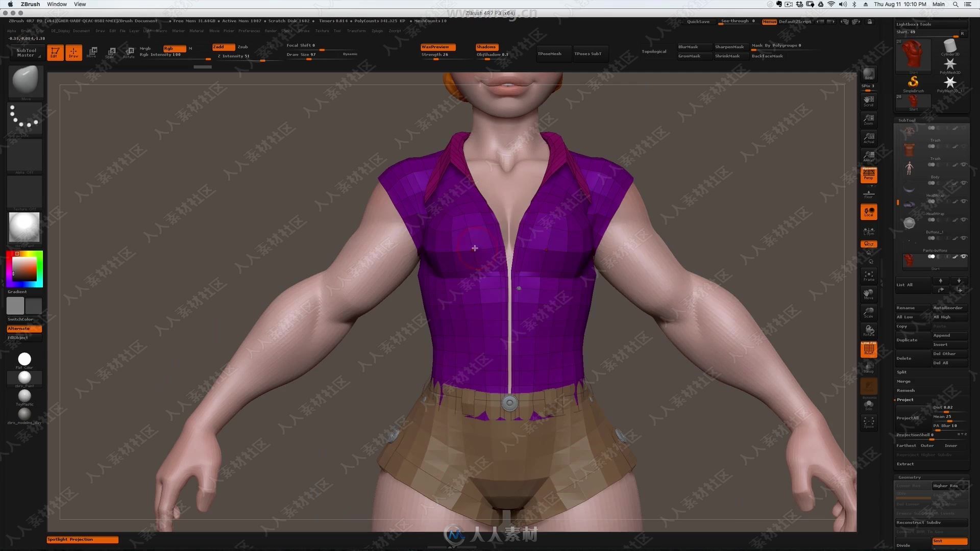The width and height of the screenshot is (980, 551).
Task: Expand the Geometry section header
Action: click(910, 478)
